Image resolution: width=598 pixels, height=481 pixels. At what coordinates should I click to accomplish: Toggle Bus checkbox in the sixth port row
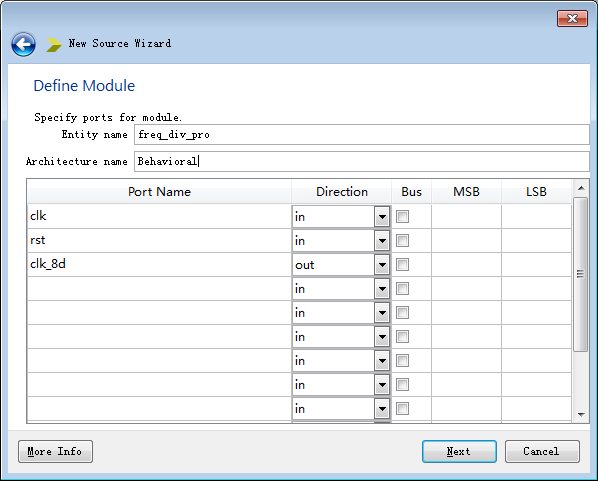[x=402, y=337]
